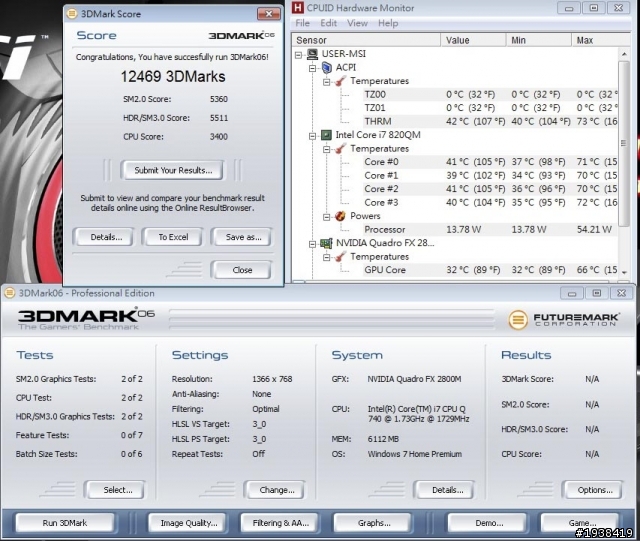Click the Min column header
The image size is (640, 541).
coord(539,40)
